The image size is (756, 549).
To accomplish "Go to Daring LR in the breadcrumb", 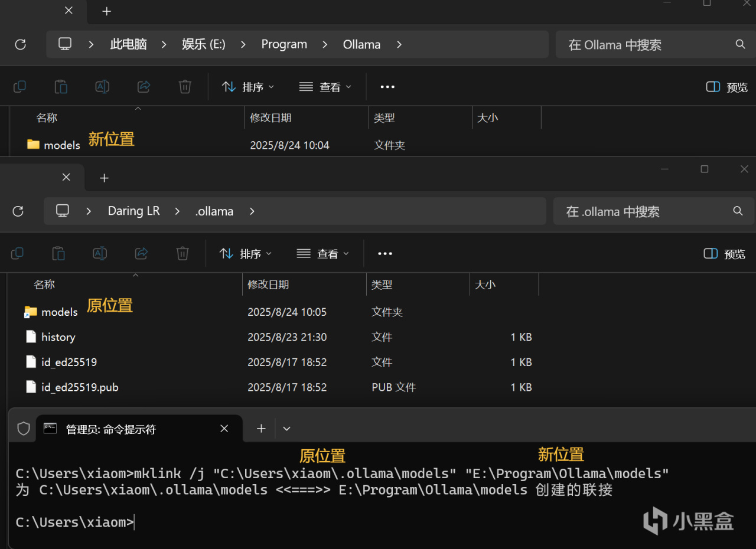I will [x=133, y=211].
